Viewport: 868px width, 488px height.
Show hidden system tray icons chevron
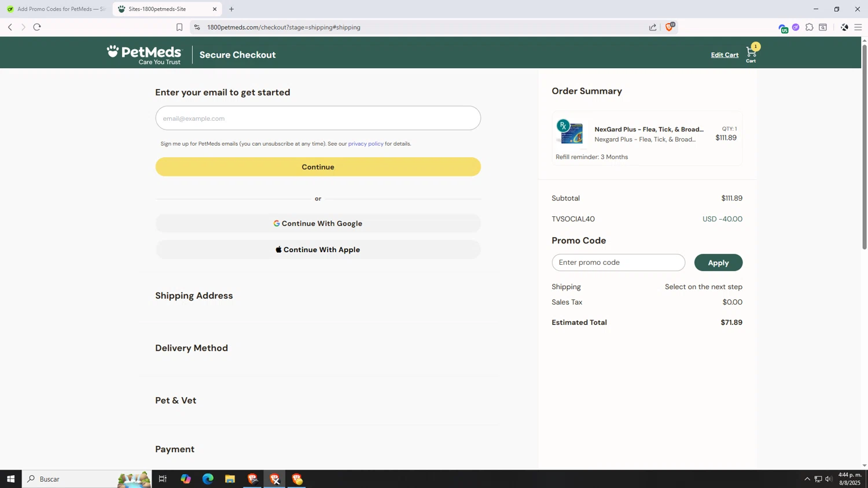pyautogui.click(x=807, y=479)
